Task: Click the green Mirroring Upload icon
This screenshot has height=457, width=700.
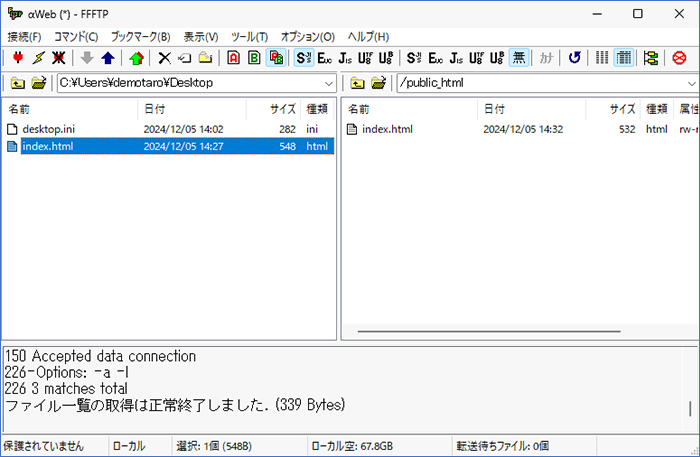Action: tap(136, 58)
